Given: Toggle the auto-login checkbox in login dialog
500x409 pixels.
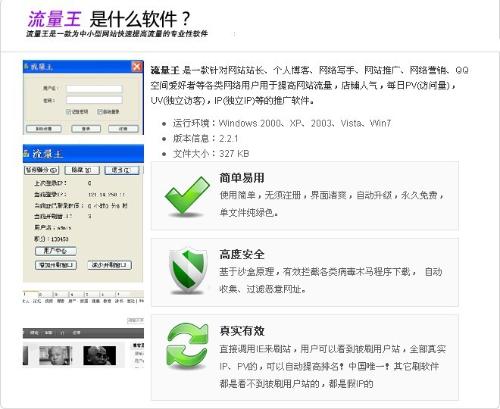Looking at the screenshot, I should coord(99,112).
